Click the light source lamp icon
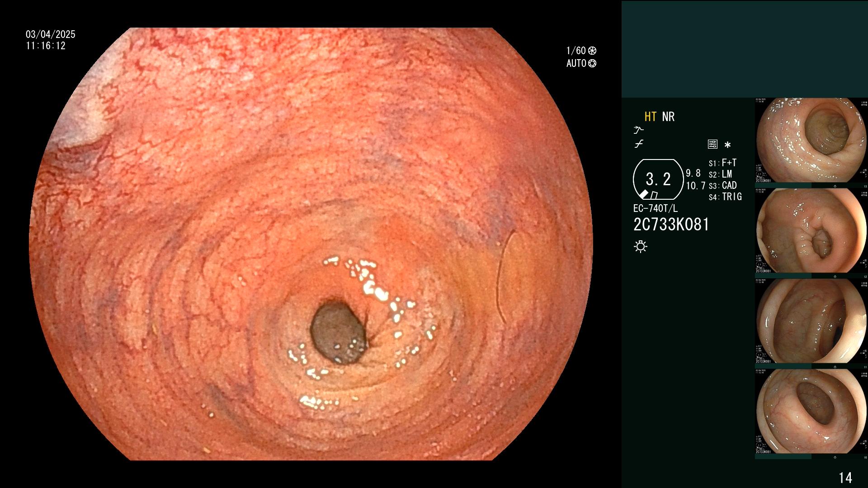868x488 pixels. pyautogui.click(x=641, y=246)
